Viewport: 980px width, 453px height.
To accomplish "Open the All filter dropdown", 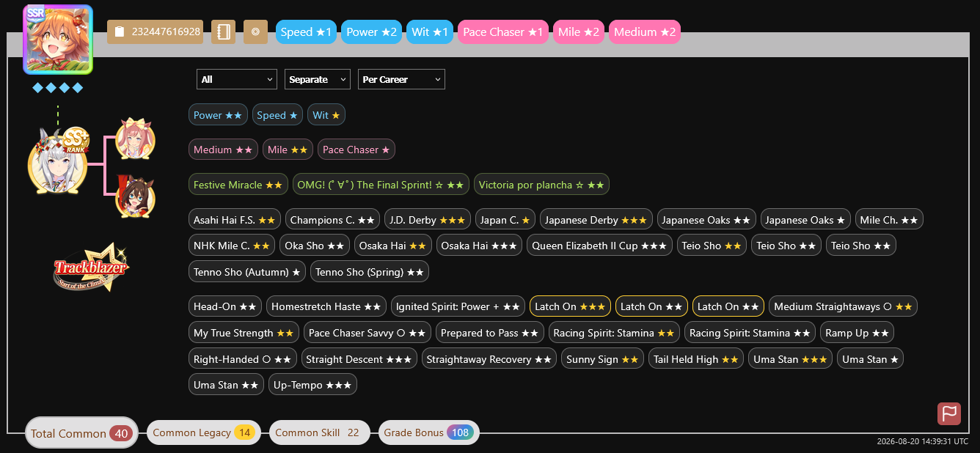I will 237,79.
